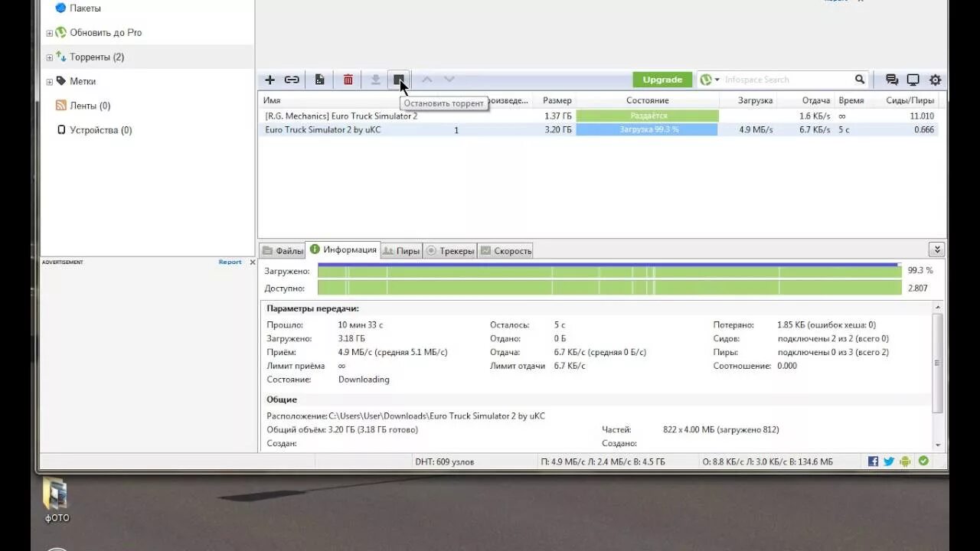The width and height of the screenshot is (980, 551).
Task: Start torrent download arrow icon
Action: click(375, 80)
